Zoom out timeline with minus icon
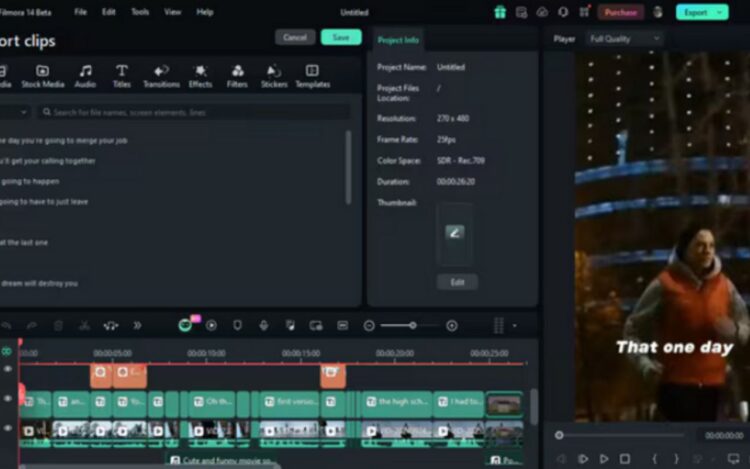The height and width of the screenshot is (469, 750). point(369,326)
